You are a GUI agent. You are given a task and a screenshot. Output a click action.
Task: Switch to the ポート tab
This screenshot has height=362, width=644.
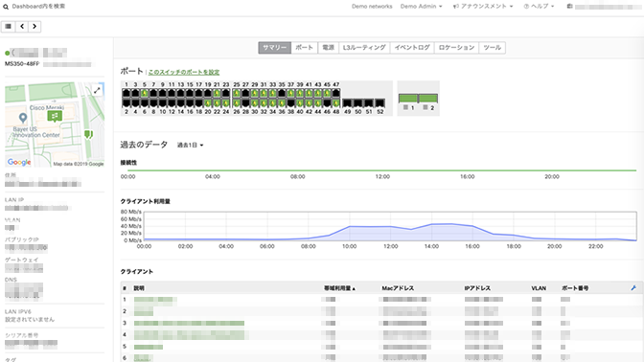[x=305, y=48]
